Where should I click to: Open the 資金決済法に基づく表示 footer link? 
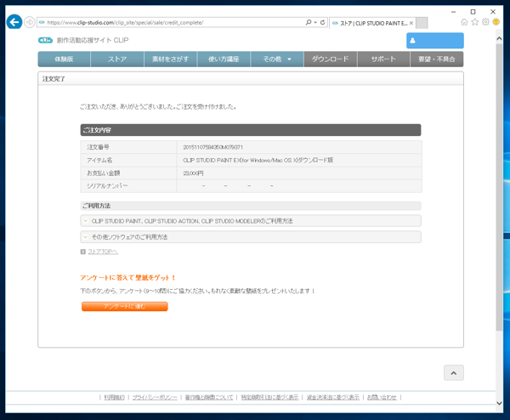click(x=333, y=397)
